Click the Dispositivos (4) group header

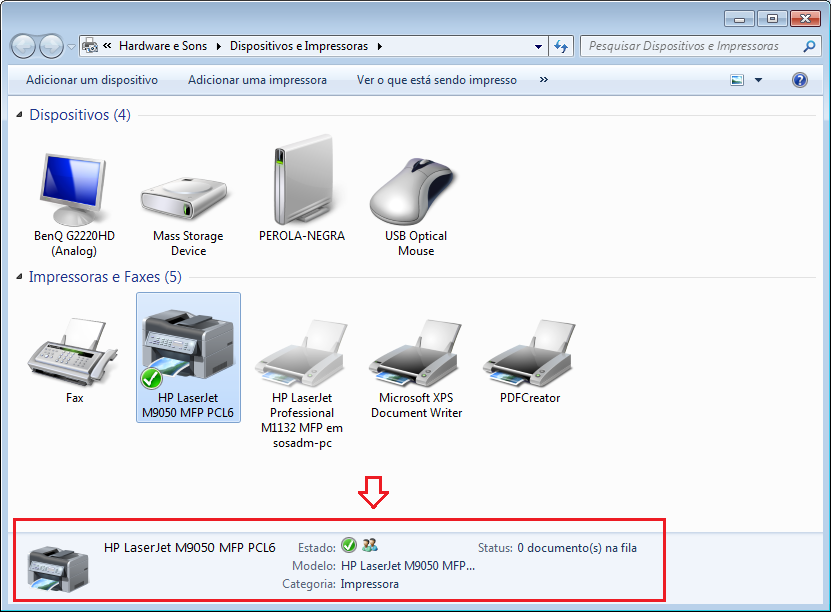(79, 114)
